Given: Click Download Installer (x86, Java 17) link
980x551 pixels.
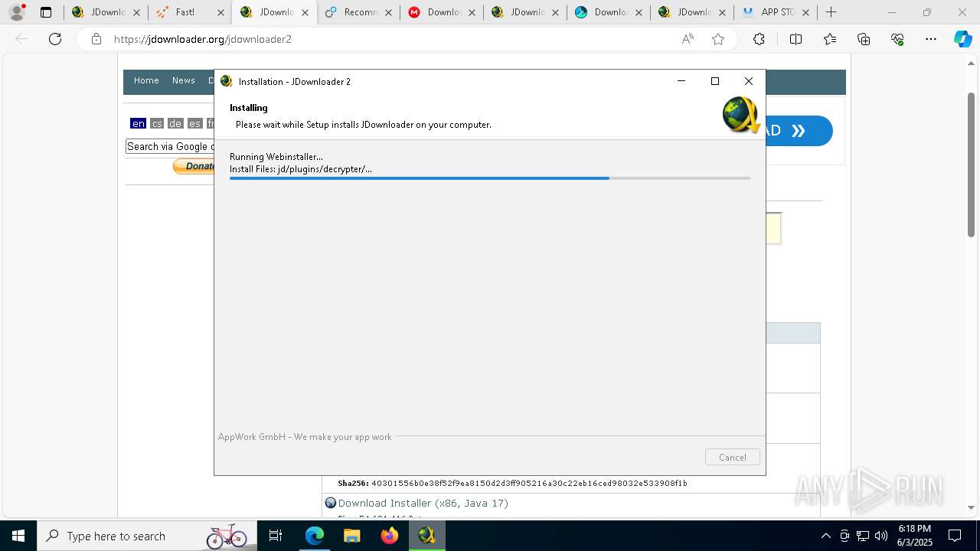Looking at the screenshot, I should (423, 503).
